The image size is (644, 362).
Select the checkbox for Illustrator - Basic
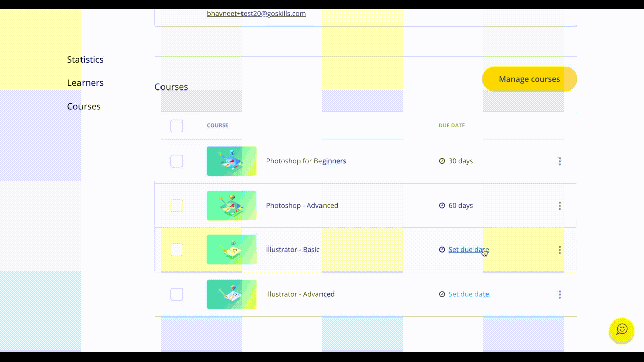pyautogui.click(x=176, y=249)
